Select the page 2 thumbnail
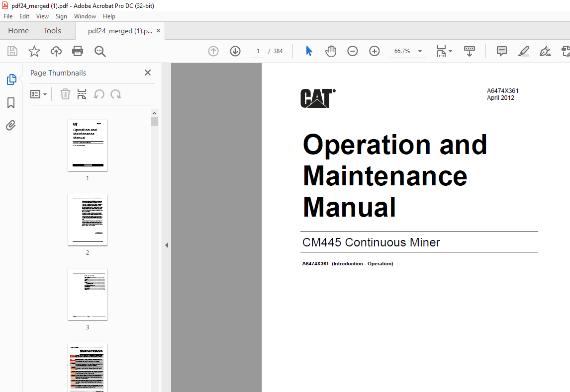The width and height of the screenshot is (570, 392). 88,220
